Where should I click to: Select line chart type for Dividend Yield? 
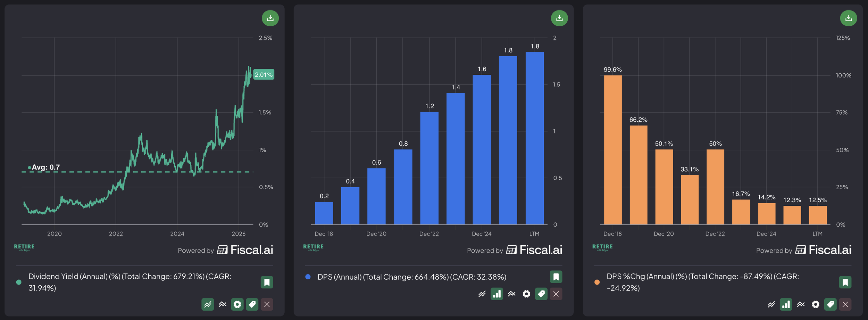click(x=208, y=304)
